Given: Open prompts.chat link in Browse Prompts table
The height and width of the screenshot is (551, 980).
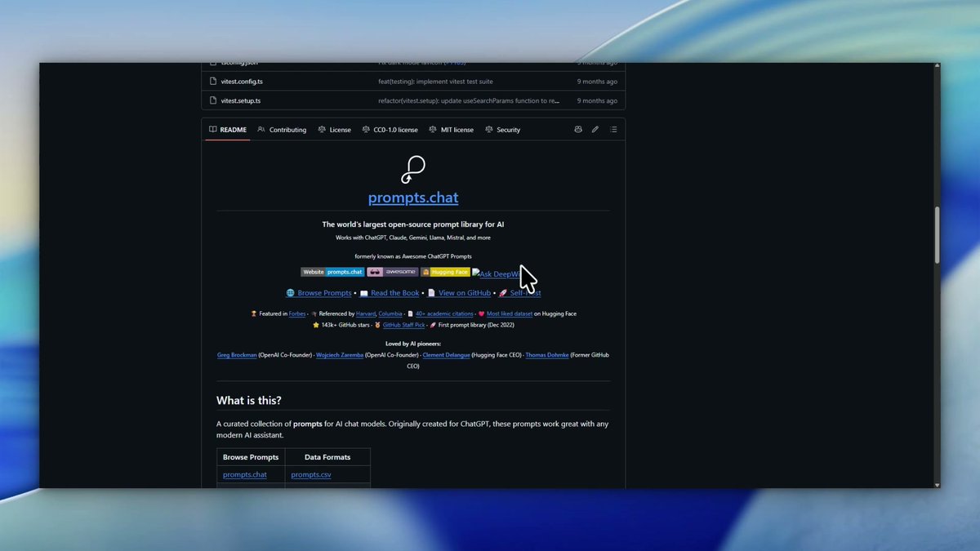Looking at the screenshot, I should tap(245, 475).
